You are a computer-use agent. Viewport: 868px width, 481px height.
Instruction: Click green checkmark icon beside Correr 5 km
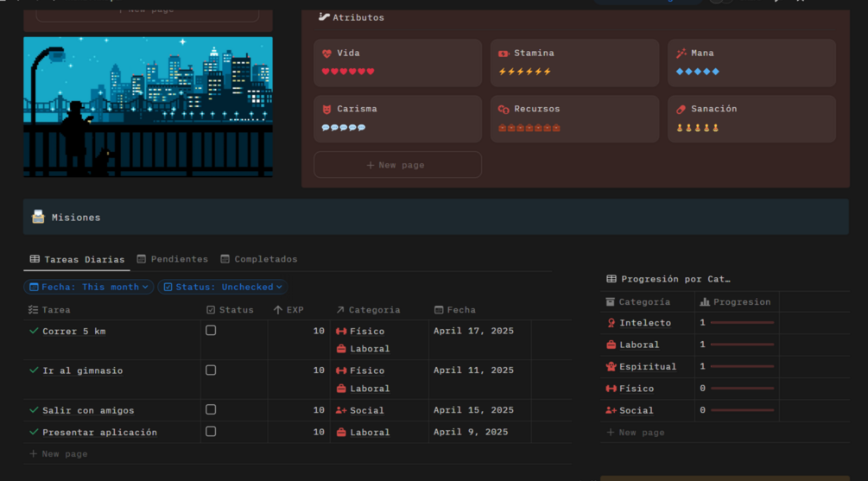coord(34,331)
